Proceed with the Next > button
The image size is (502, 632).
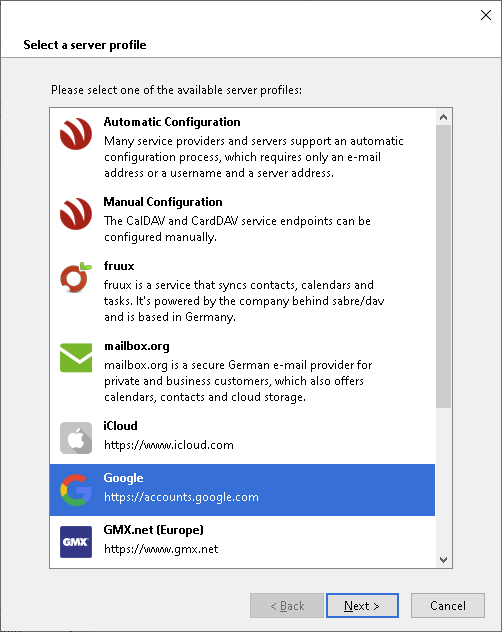[x=362, y=605]
